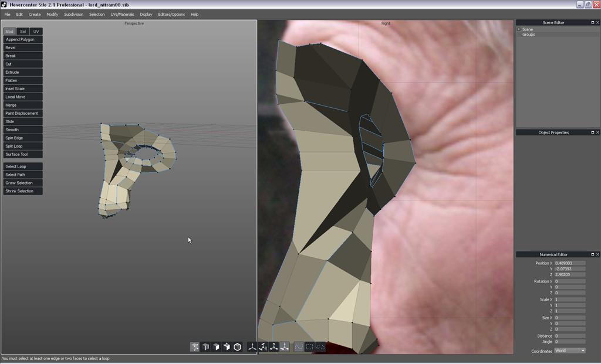
Task: Switch to object mode hexagon cube icon
Action: (238, 347)
